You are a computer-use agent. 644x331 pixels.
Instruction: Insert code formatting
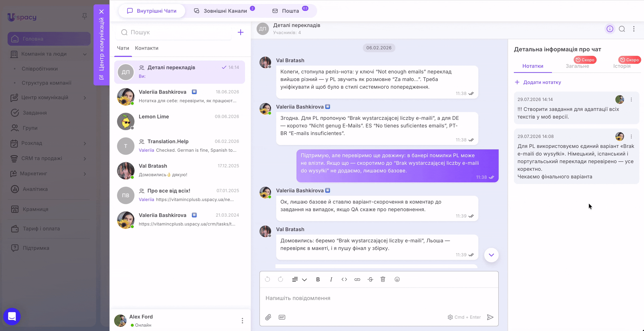pos(344,279)
